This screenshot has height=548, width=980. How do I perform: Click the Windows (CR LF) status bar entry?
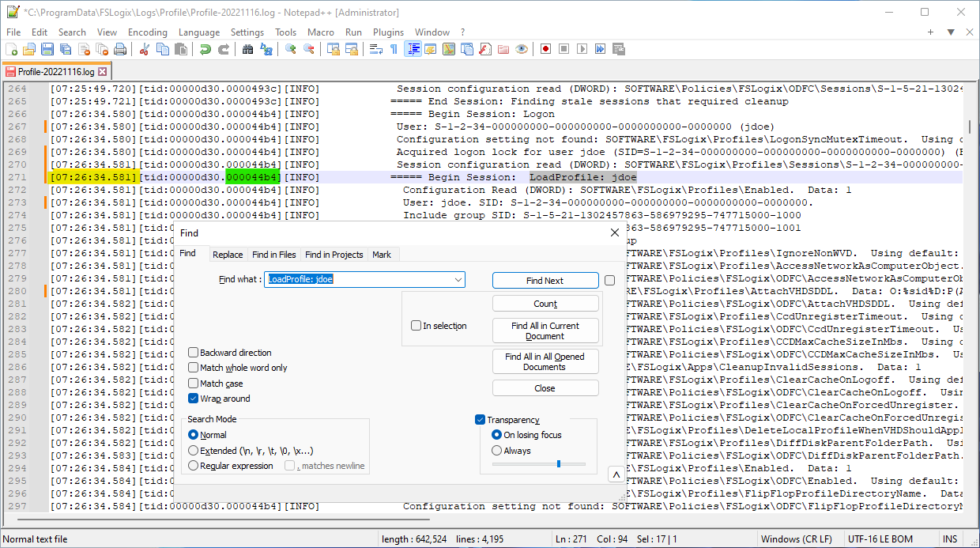coord(797,539)
